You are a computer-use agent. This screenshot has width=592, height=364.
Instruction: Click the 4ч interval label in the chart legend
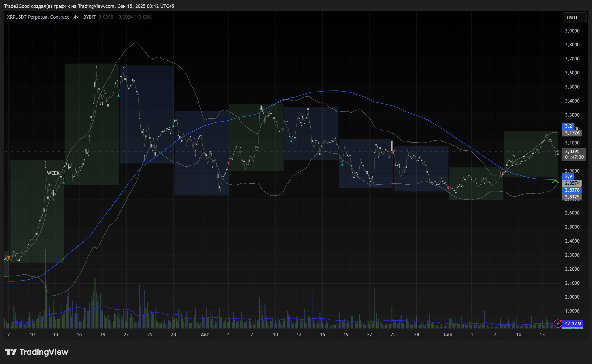76,17
